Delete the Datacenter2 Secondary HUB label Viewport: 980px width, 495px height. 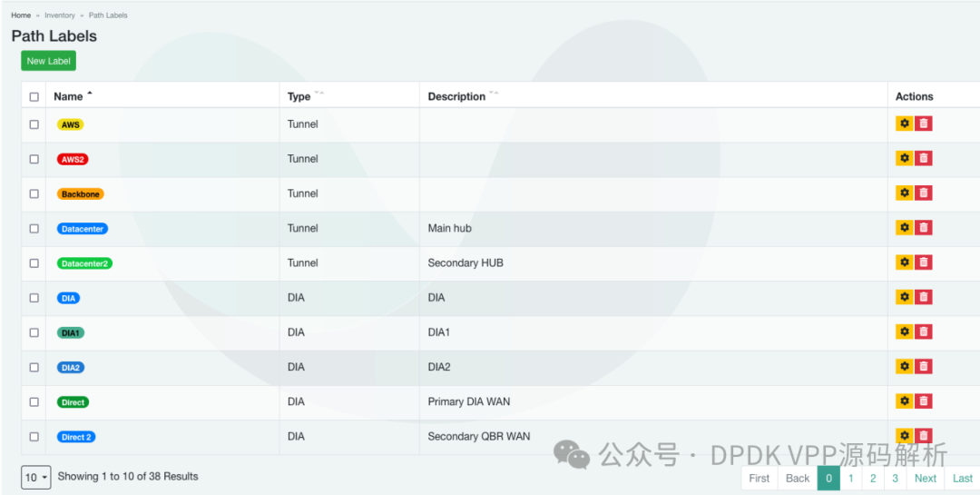pyautogui.click(x=923, y=262)
